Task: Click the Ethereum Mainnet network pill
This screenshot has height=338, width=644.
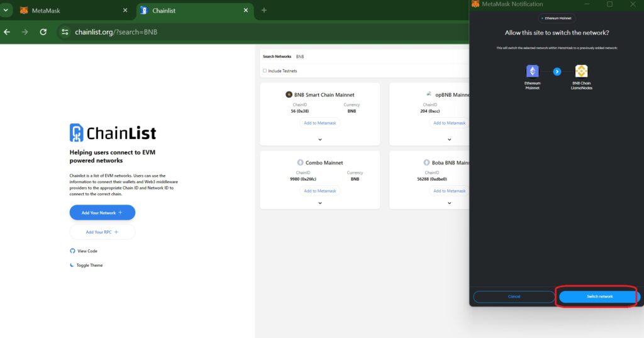Action: 557,18
